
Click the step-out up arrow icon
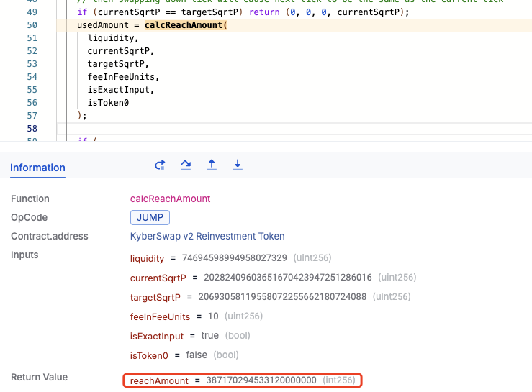[x=212, y=165]
